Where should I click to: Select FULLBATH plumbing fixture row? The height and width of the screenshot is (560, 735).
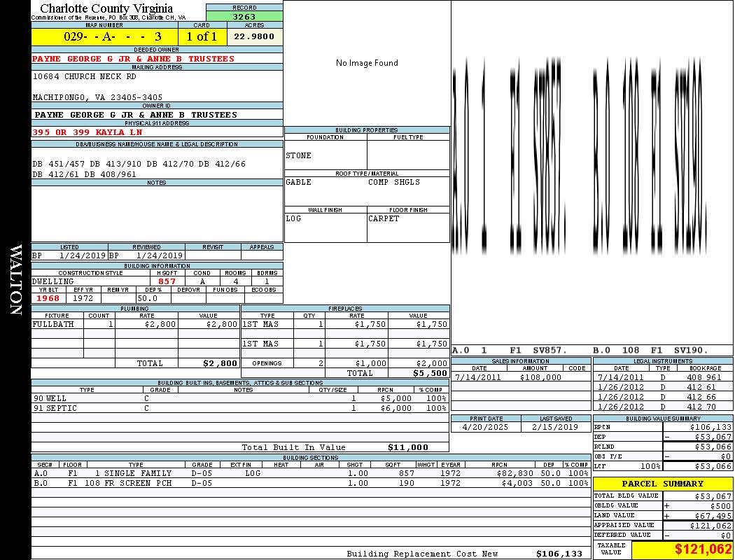(136, 324)
